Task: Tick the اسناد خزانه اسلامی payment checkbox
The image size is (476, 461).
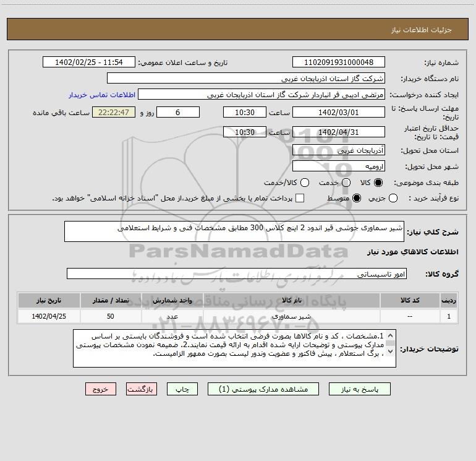Action: tap(300, 198)
